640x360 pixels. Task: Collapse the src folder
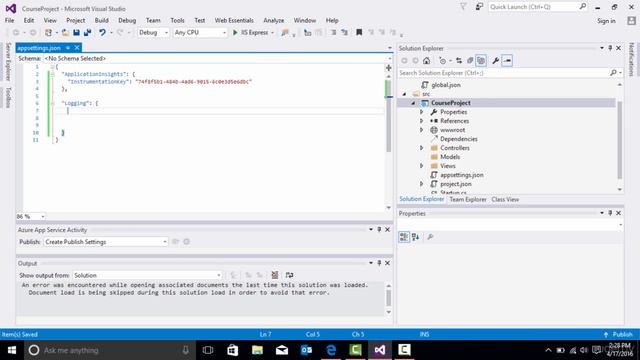(x=404, y=94)
